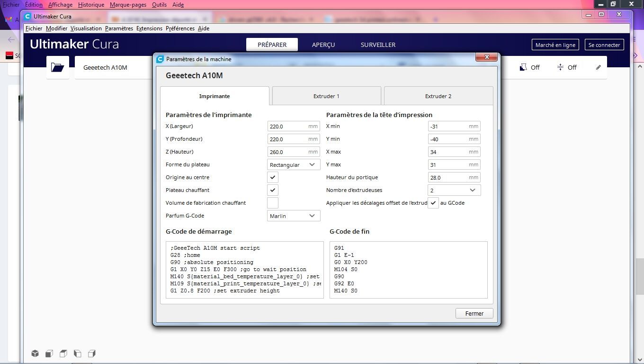Click the adhesion Off icon
This screenshot has height=364, width=644.
[x=560, y=67]
